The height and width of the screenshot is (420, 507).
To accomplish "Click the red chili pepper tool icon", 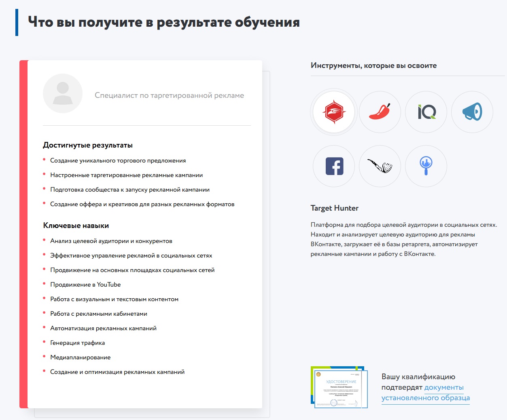I will coord(380,112).
